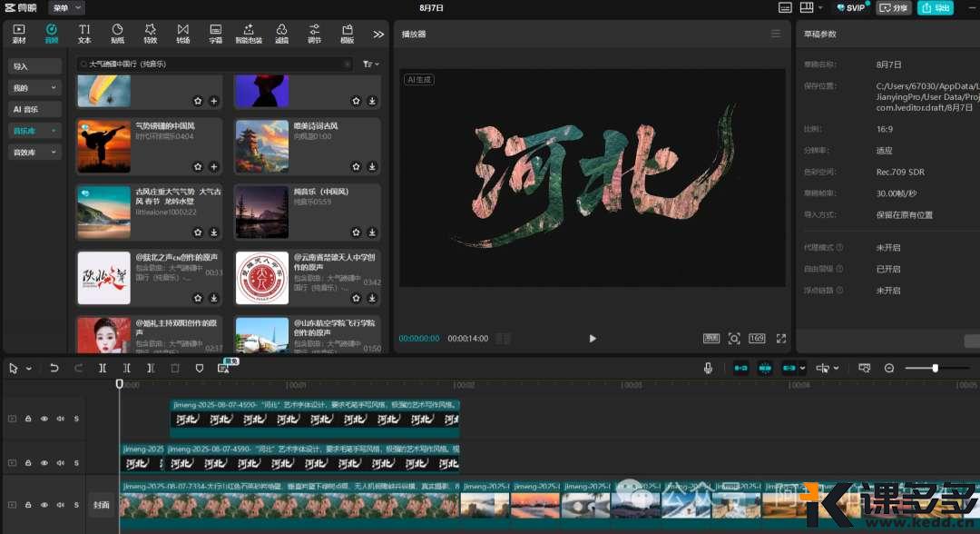980x534 pixels.
Task: Open the 16:9 ratio selector in player
Action: pyautogui.click(x=757, y=338)
